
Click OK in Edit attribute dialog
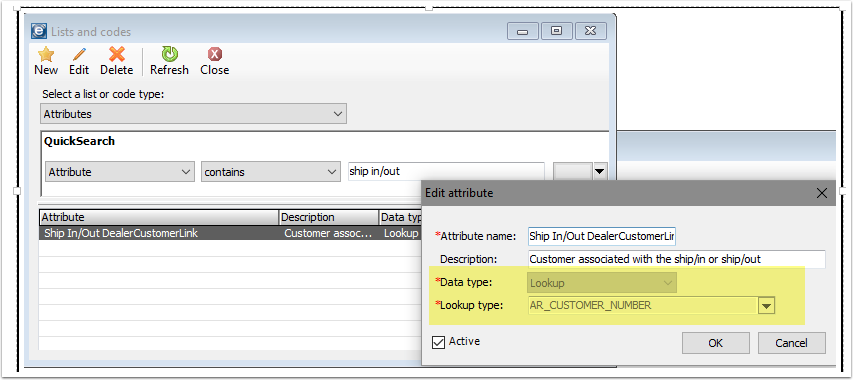pyautogui.click(x=715, y=343)
